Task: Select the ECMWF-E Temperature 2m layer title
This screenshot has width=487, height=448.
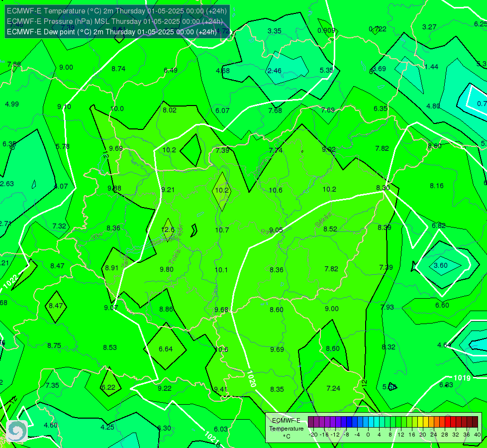Action: (117, 11)
